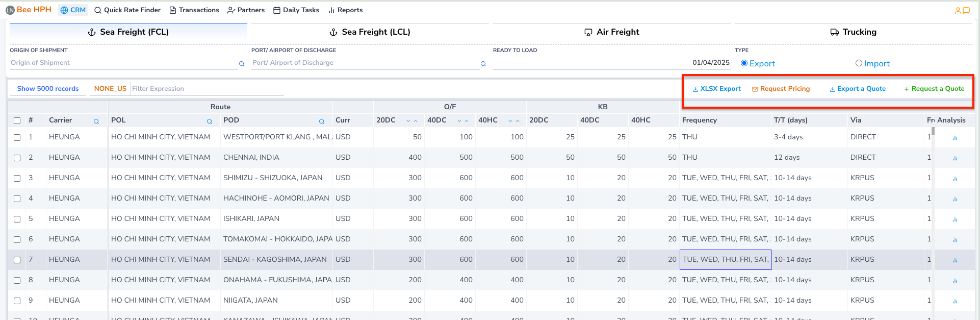Screen dimensions: 980x320
Task: Switch to the Air Freight tab
Action: (x=611, y=32)
